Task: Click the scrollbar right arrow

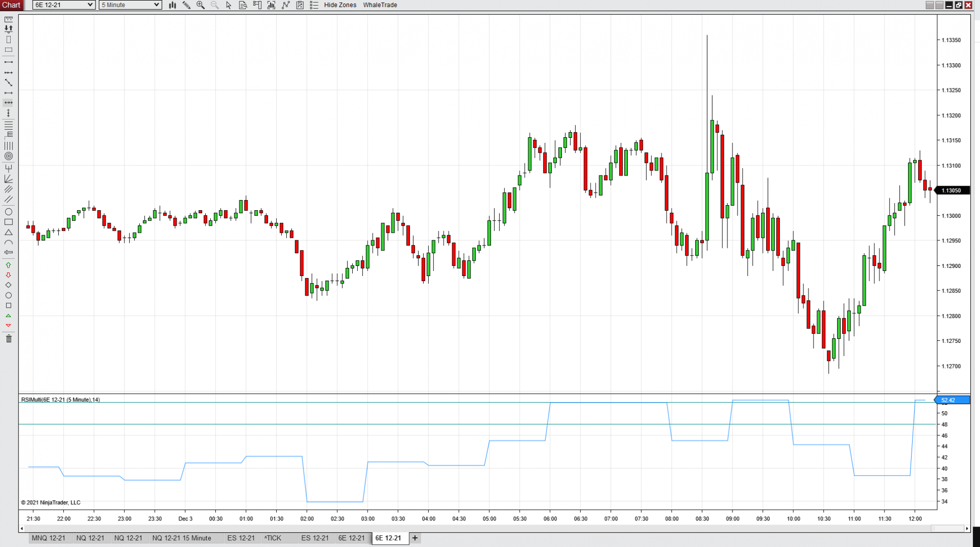Action: (x=967, y=529)
